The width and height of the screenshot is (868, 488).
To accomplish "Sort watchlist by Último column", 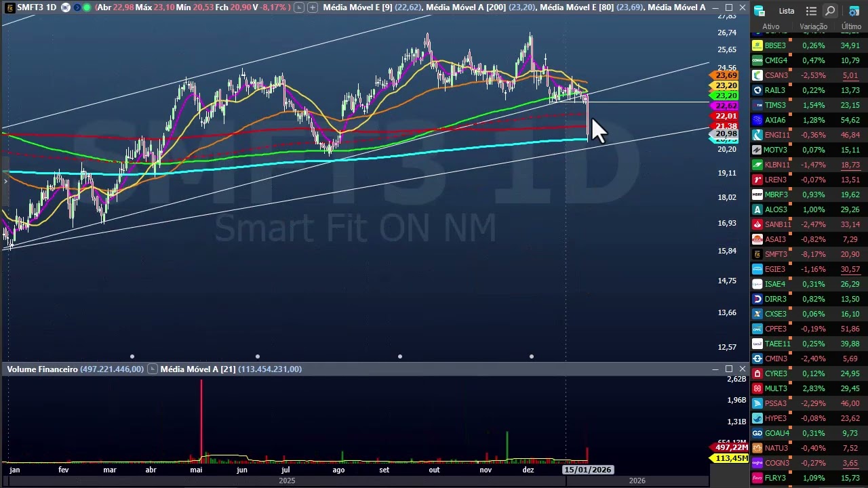I will [851, 26].
